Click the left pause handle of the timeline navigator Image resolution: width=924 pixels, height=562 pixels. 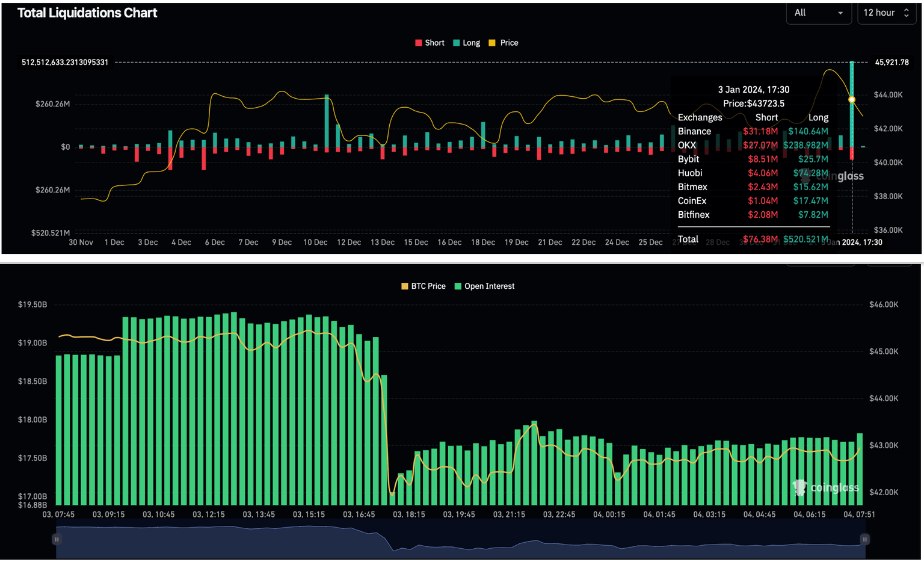point(57,539)
